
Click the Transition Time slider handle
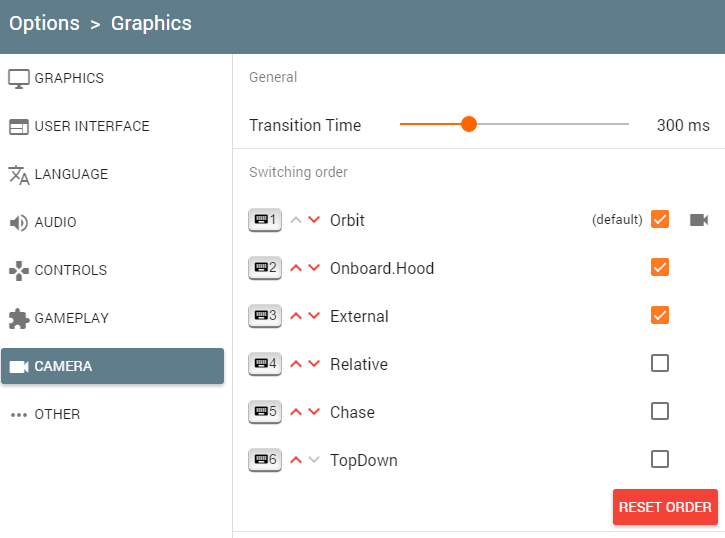[469, 124]
